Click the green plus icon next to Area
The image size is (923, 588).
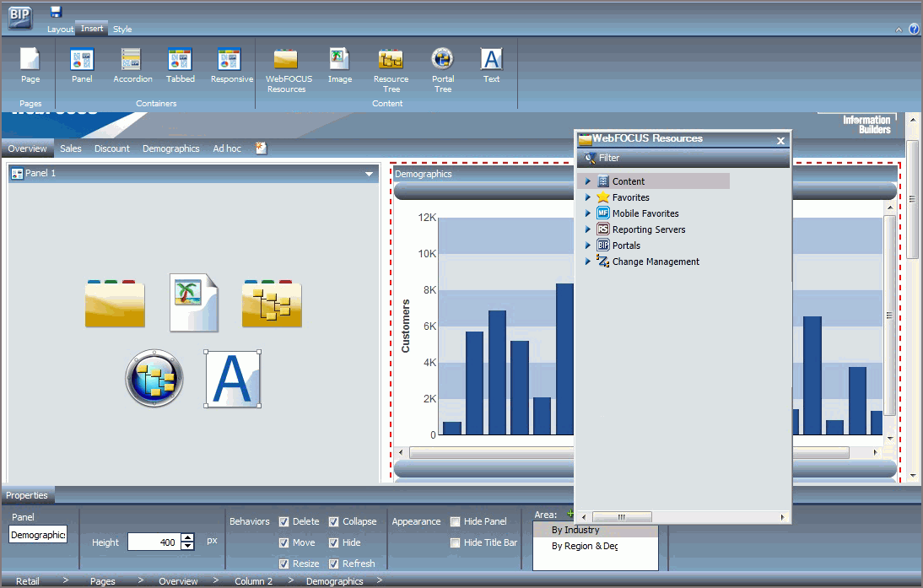point(569,514)
